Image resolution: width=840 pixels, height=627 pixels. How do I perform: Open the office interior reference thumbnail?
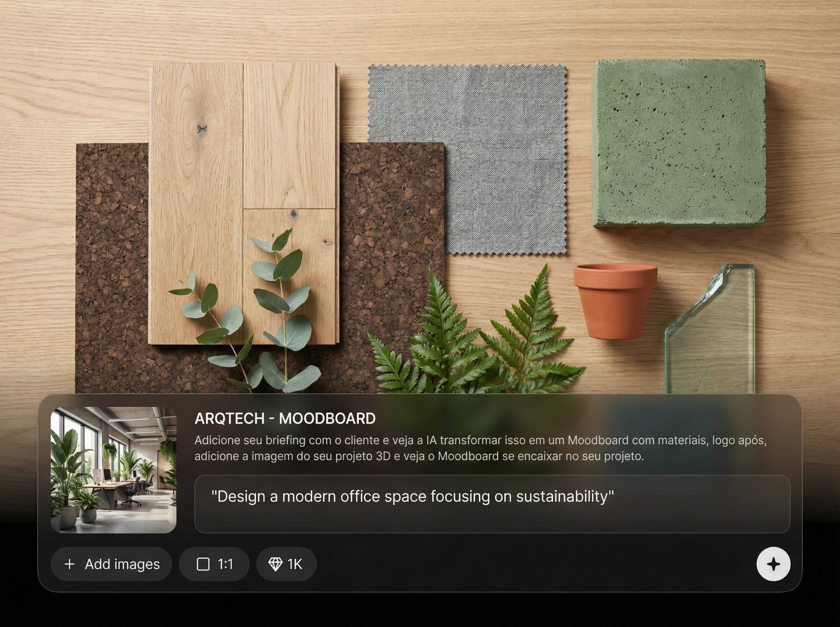pos(113,470)
